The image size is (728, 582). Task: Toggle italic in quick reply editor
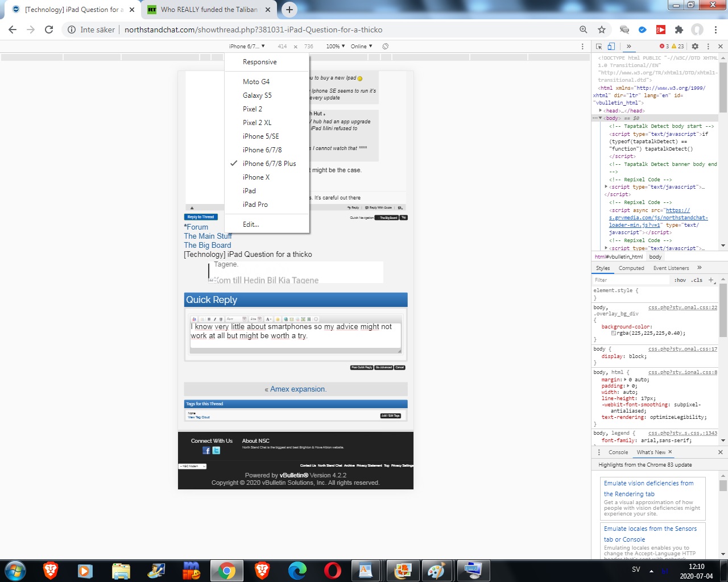pos(215,319)
